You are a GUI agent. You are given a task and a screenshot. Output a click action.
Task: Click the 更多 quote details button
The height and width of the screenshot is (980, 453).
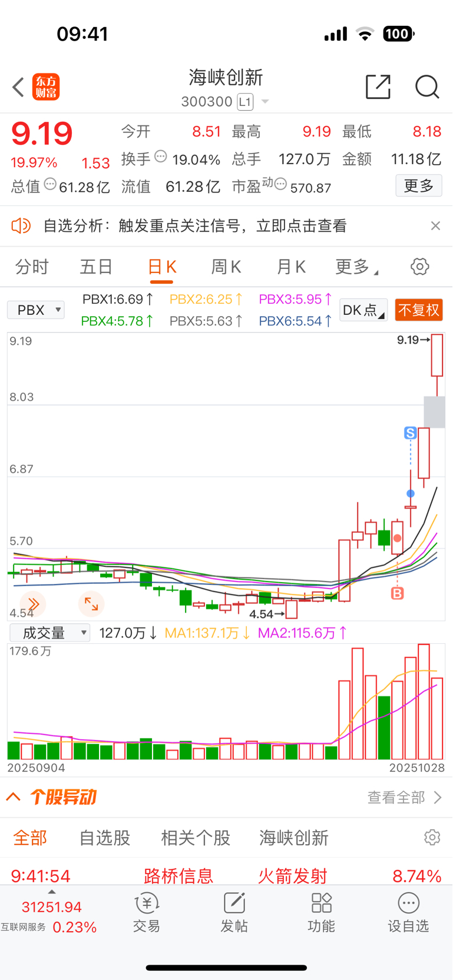(x=419, y=186)
